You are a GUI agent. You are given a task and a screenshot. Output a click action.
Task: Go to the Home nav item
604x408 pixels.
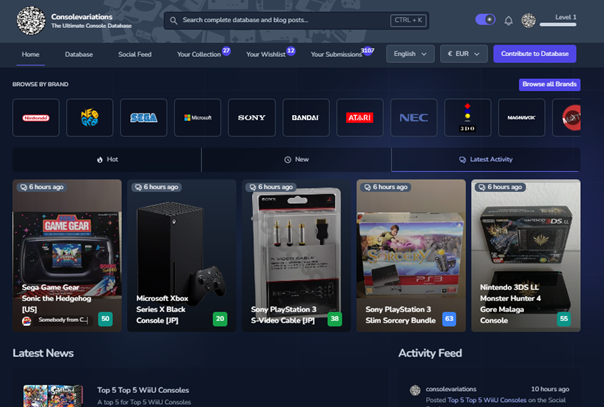click(x=30, y=54)
